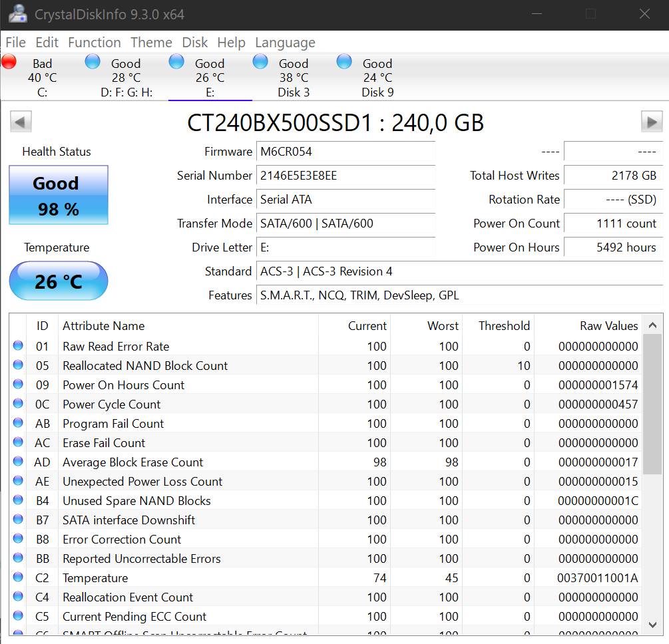Click the Power On Count value 1111 count
Screen dimensions: 669x644
tap(613, 223)
